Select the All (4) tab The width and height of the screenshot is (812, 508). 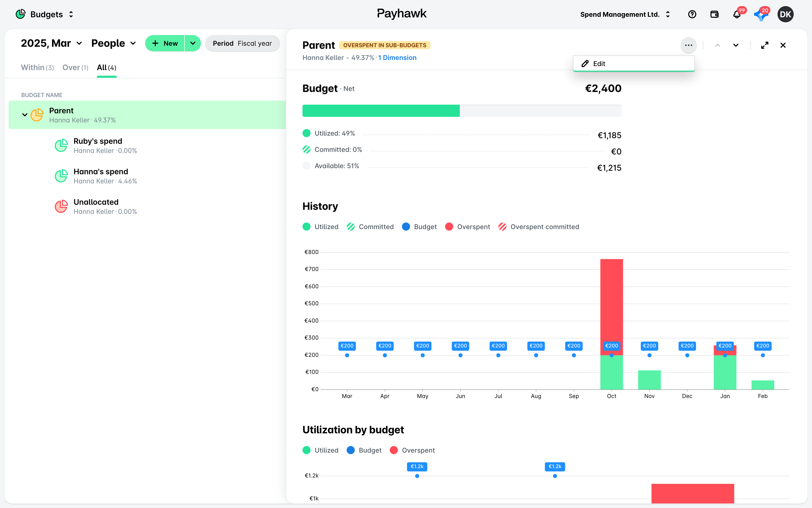[x=107, y=68]
